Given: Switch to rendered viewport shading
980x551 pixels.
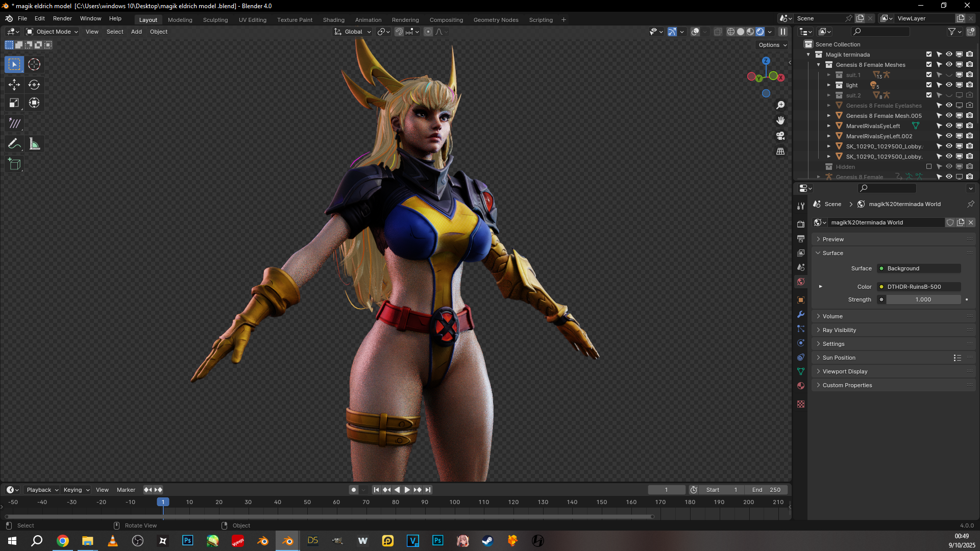Looking at the screenshot, I should pos(760,32).
